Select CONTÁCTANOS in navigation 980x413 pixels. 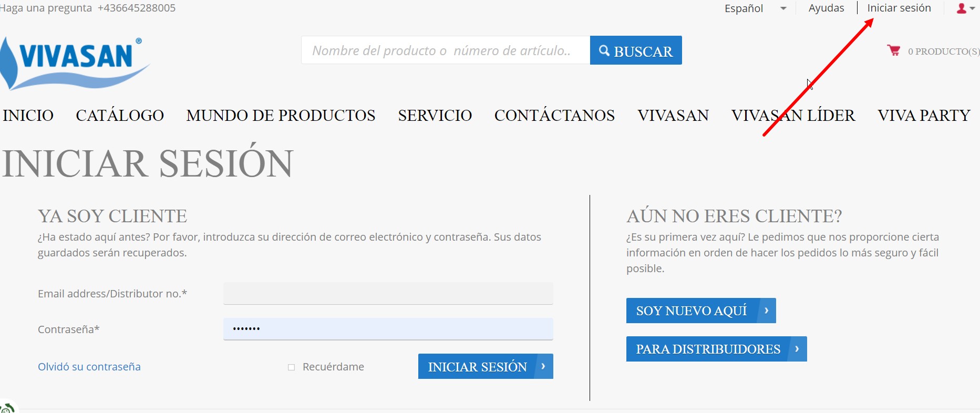554,116
